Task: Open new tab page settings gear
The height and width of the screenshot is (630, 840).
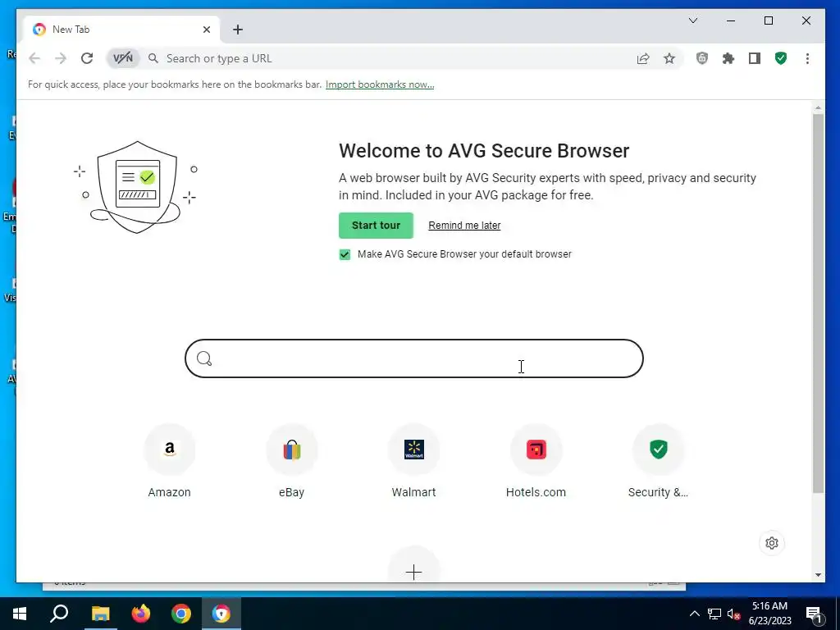Action: click(x=772, y=543)
